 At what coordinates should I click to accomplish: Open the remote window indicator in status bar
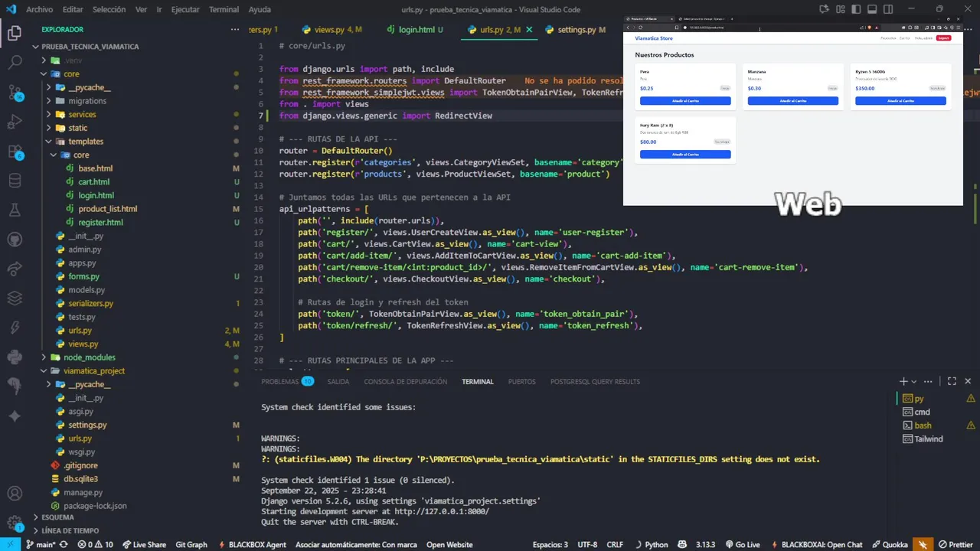click(10, 544)
